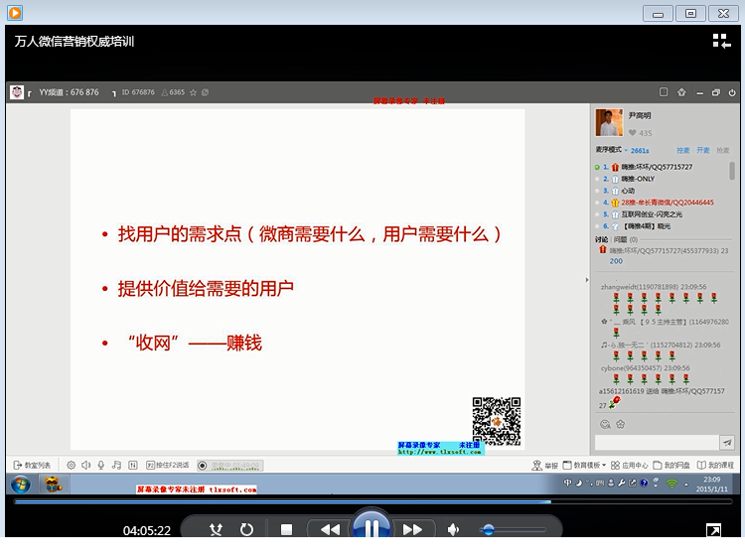Select mic queue user 嗨推-ONLY
745x560 pixels.
pos(638,179)
